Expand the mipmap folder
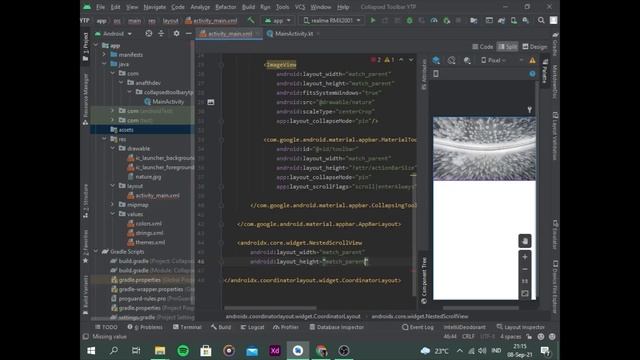Viewport: 640px width, 360px height. 113,205
